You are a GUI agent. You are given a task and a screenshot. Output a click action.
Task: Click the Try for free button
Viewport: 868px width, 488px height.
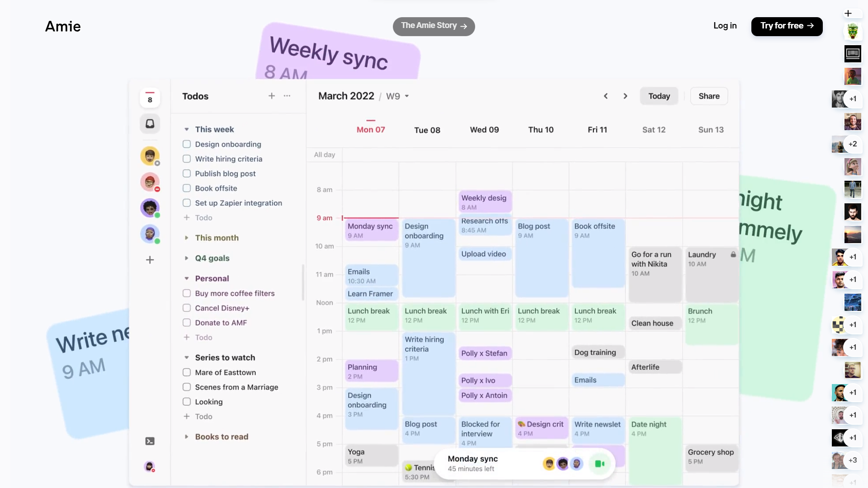pos(787,26)
